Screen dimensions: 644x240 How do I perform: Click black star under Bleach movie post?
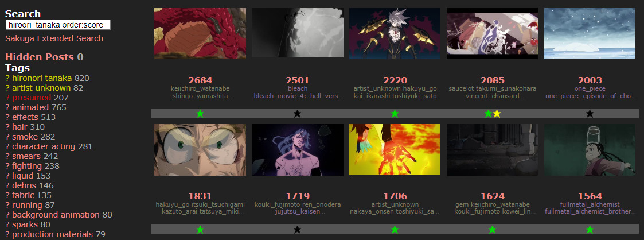click(x=298, y=114)
